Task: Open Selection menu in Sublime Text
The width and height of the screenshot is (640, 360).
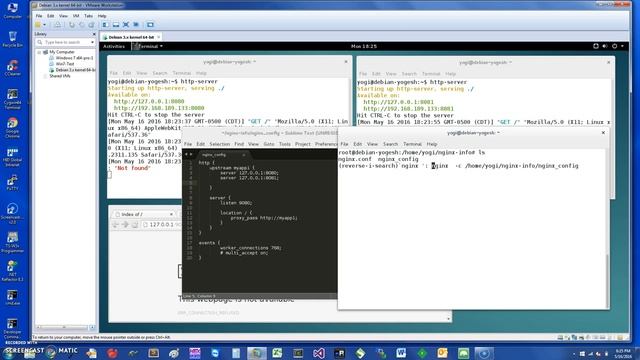Action: (220, 144)
